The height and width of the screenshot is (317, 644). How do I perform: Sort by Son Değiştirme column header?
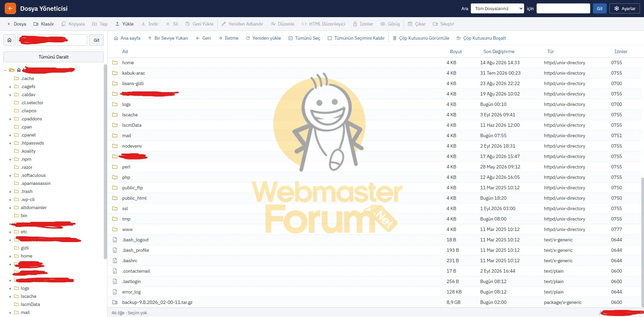(499, 51)
